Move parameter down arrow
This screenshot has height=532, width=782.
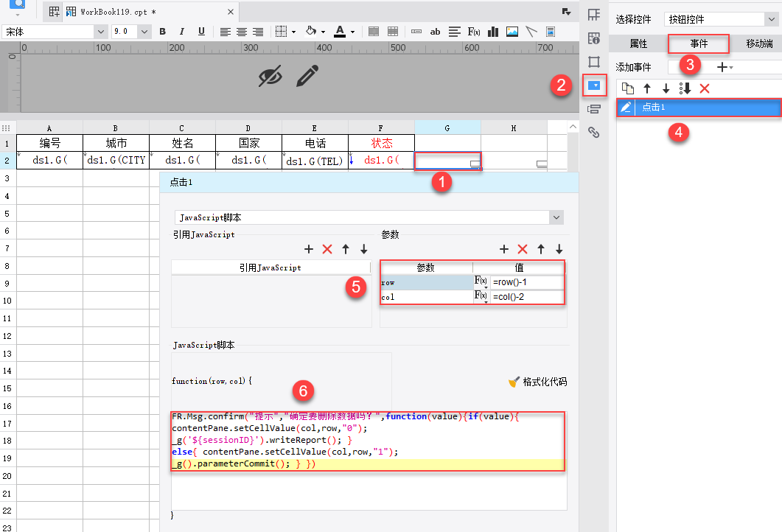pos(559,249)
